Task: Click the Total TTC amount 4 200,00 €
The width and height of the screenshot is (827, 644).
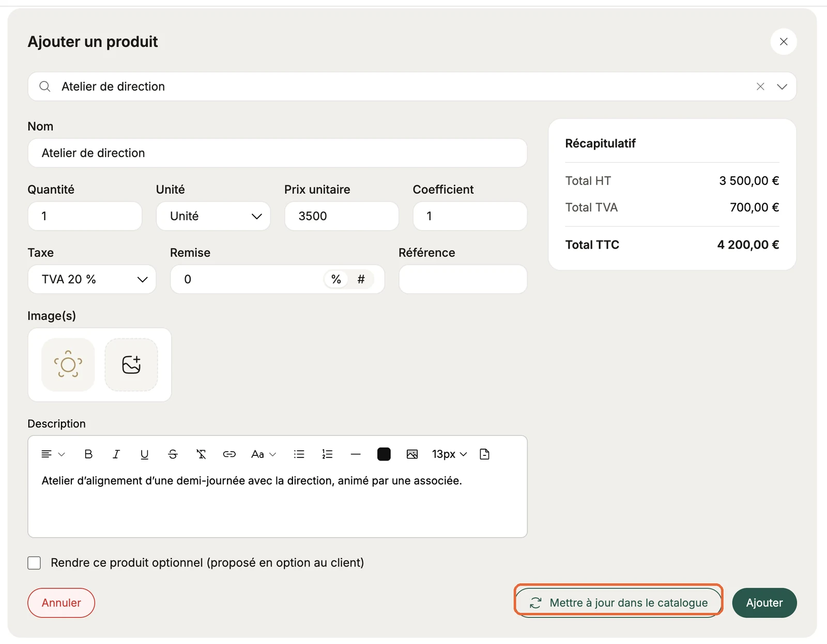Action: (x=748, y=245)
